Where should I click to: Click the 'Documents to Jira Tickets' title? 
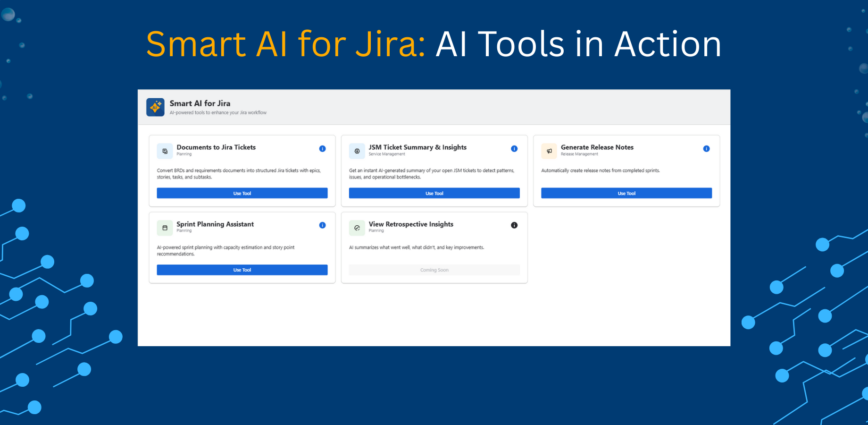click(x=216, y=147)
